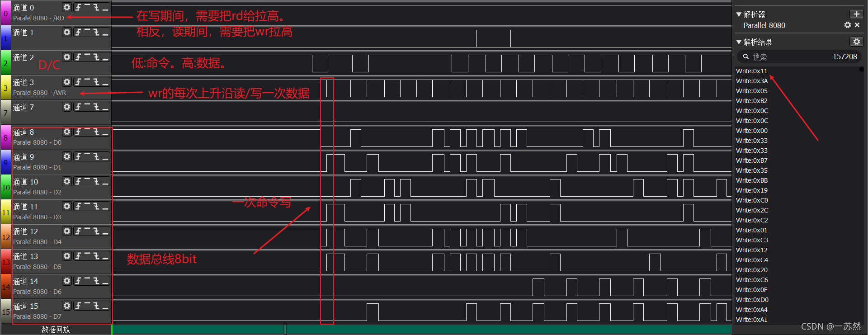Image resolution: width=868 pixels, height=335 pixels.
Task: Set rising edge trigger on channel 0
Action: (78, 7)
